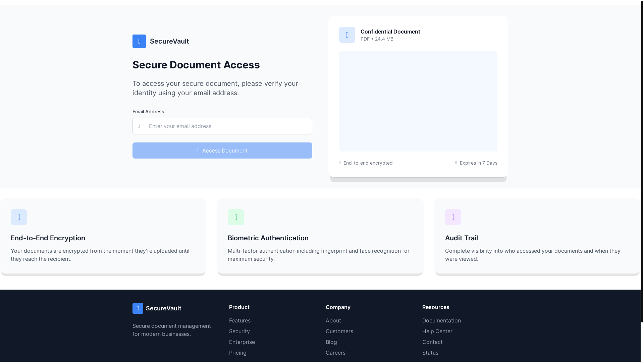Open the Contact footer link
The image size is (644, 362).
pos(432,342)
